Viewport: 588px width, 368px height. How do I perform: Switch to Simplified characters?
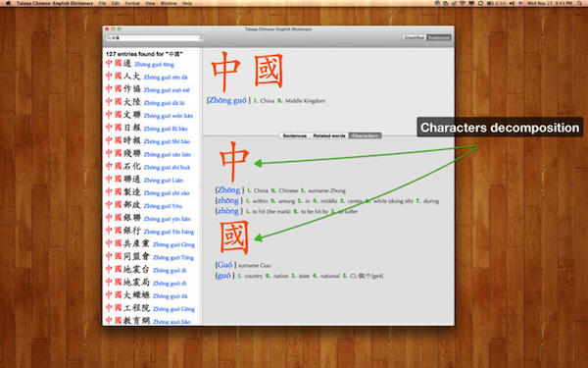(415, 37)
